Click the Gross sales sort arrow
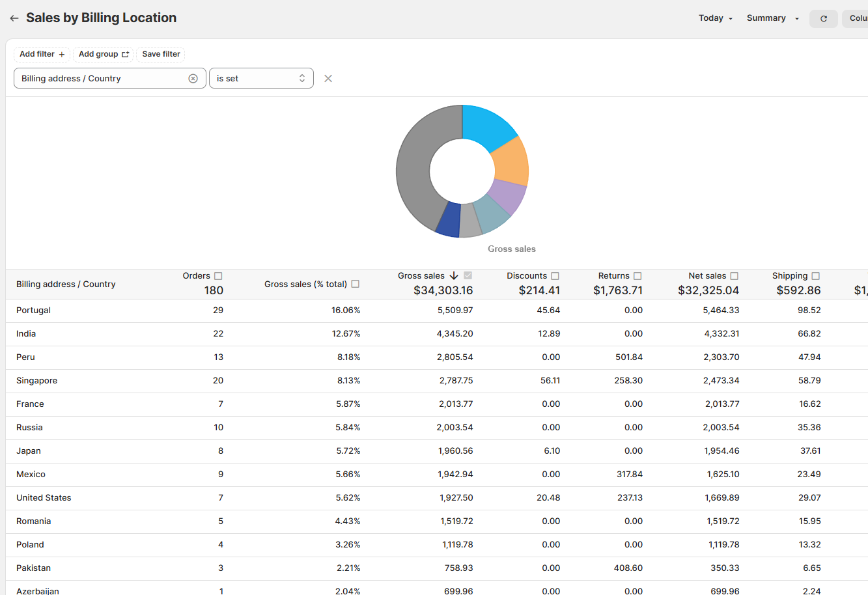 (x=454, y=276)
